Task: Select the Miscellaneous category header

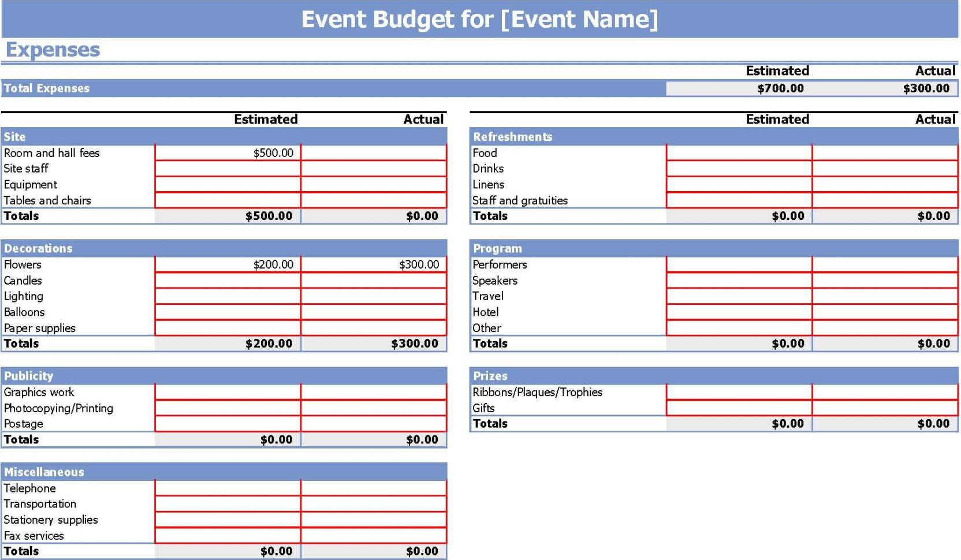Action: click(43, 472)
